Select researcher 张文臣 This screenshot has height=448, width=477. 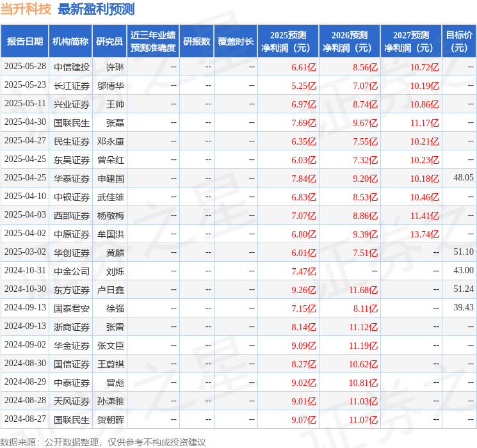point(111,346)
